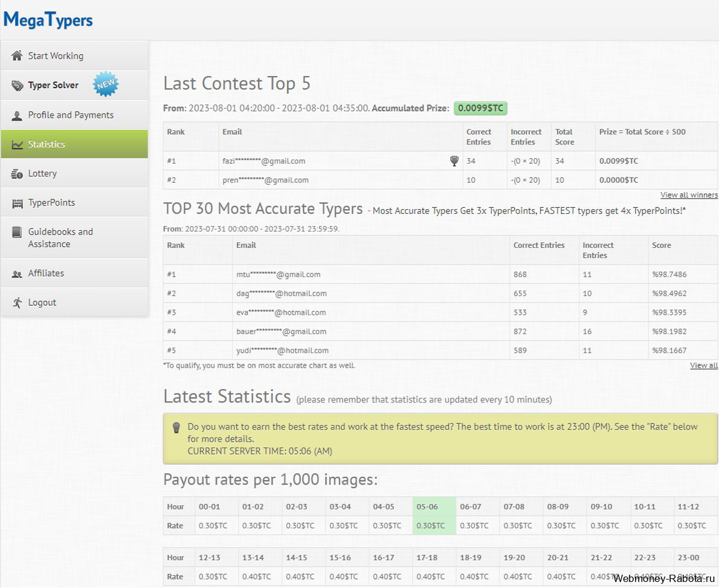Click the CURRENT SERVER TIME text

click(260, 451)
